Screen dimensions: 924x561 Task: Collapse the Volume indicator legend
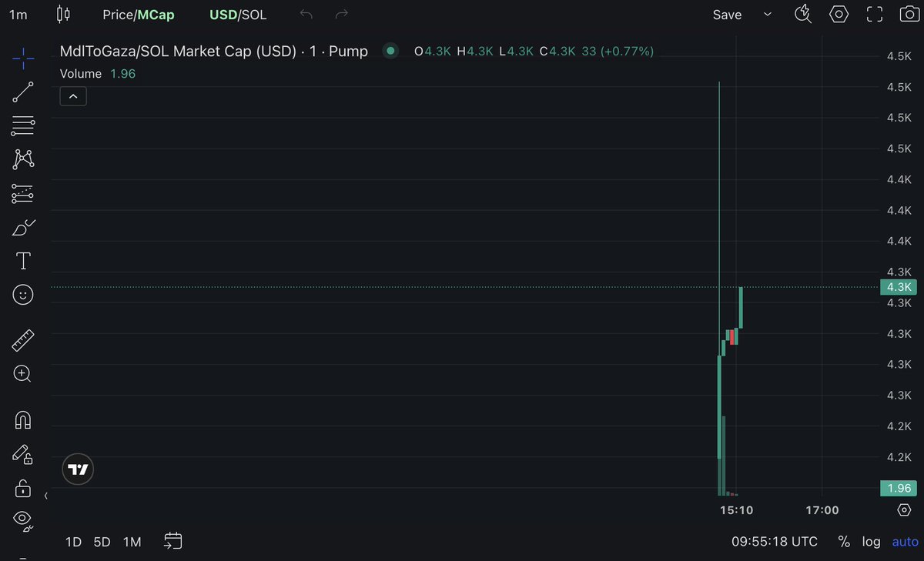tap(73, 95)
